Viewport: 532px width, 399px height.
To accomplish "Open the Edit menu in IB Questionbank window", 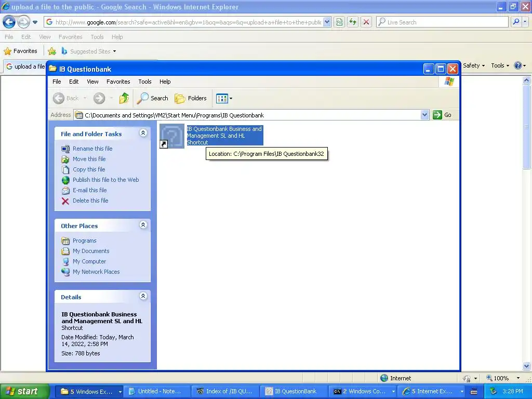I will click(74, 82).
